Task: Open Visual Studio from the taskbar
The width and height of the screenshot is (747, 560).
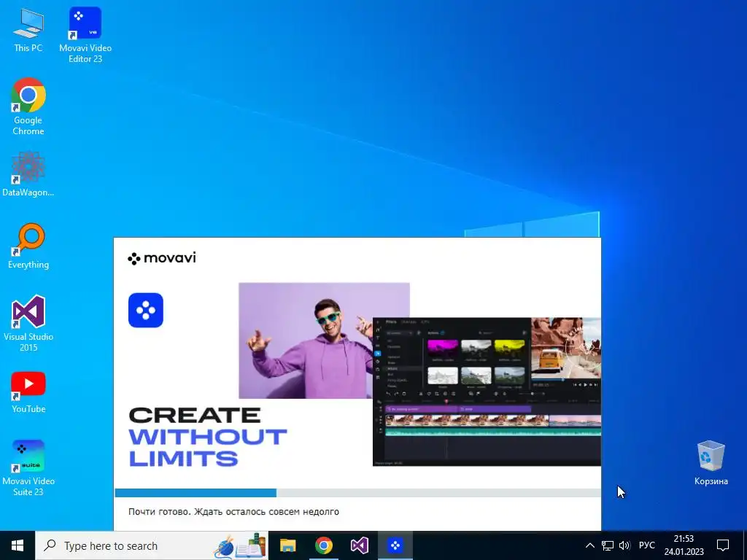Action: 359,545
